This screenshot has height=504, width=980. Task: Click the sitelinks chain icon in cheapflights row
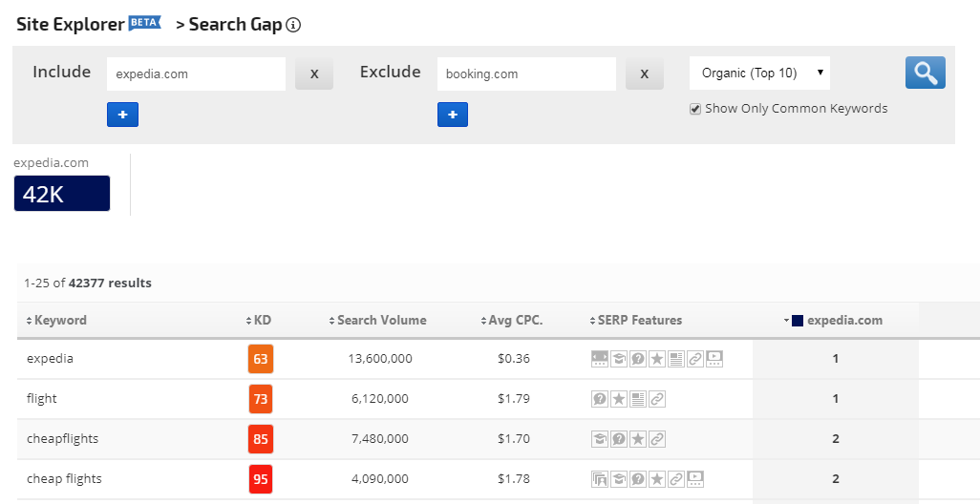pos(657,439)
